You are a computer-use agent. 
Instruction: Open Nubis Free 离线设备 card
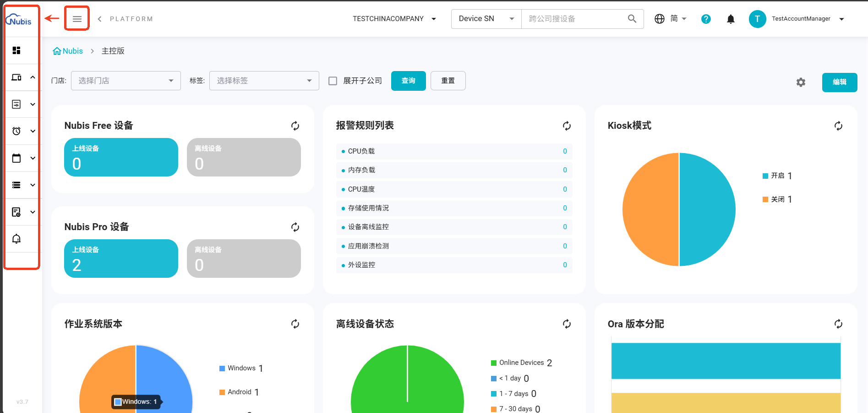(x=244, y=157)
